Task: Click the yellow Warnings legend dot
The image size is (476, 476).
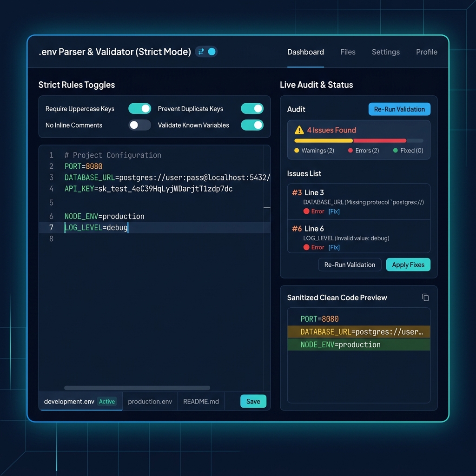Action: click(297, 151)
